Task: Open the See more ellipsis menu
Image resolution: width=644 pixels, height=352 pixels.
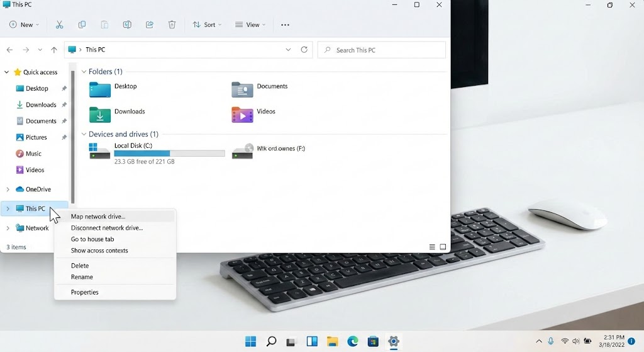Action: pos(285,25)
